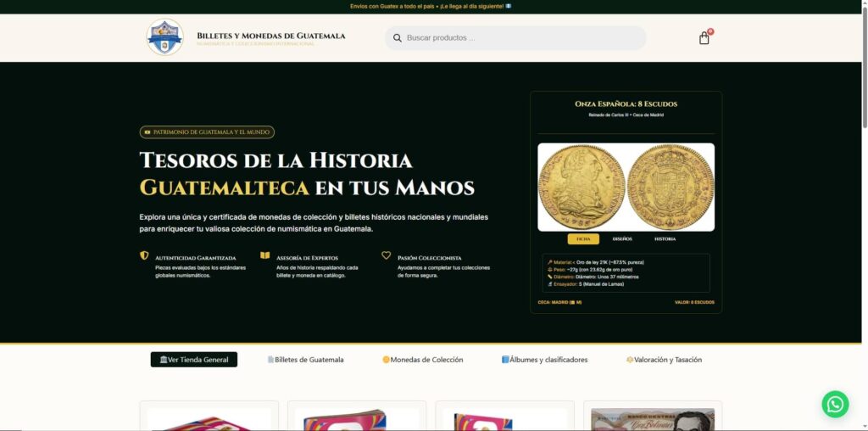Switch to the Diseños tab
Viewport: 868px width, 431px height.
[x=622, y=238]
